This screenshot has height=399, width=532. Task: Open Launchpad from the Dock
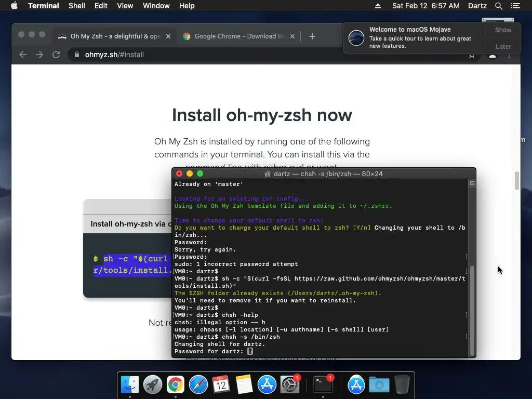[152, 385]
